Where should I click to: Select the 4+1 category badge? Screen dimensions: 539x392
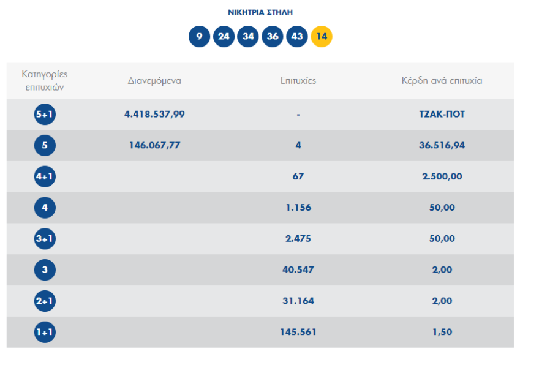tap(45, 176)
